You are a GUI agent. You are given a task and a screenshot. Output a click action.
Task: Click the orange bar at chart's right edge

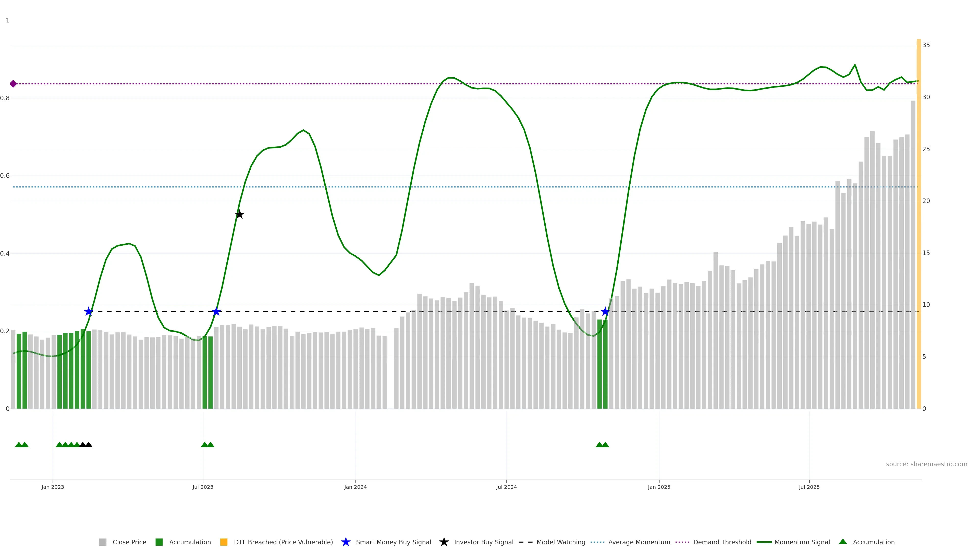(x=918, y=228)
